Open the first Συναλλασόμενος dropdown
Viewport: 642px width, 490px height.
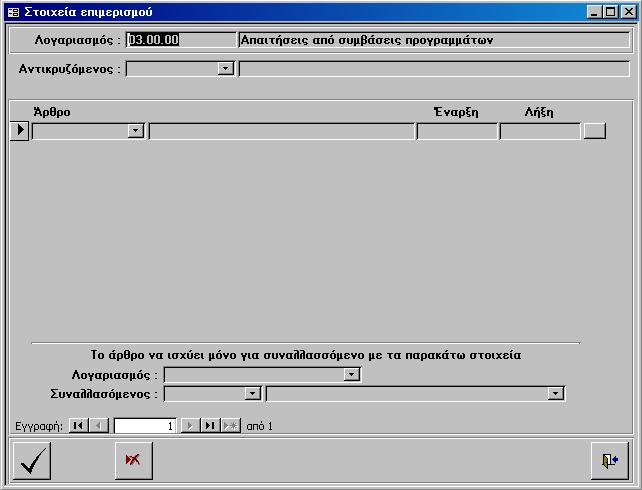tap(253, 394)
